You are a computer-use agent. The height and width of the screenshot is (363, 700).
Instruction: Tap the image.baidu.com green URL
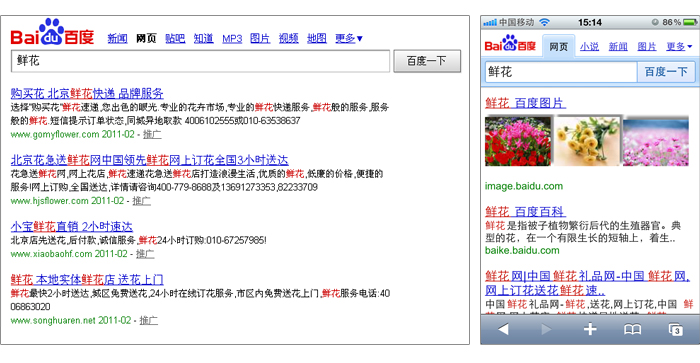524,186
